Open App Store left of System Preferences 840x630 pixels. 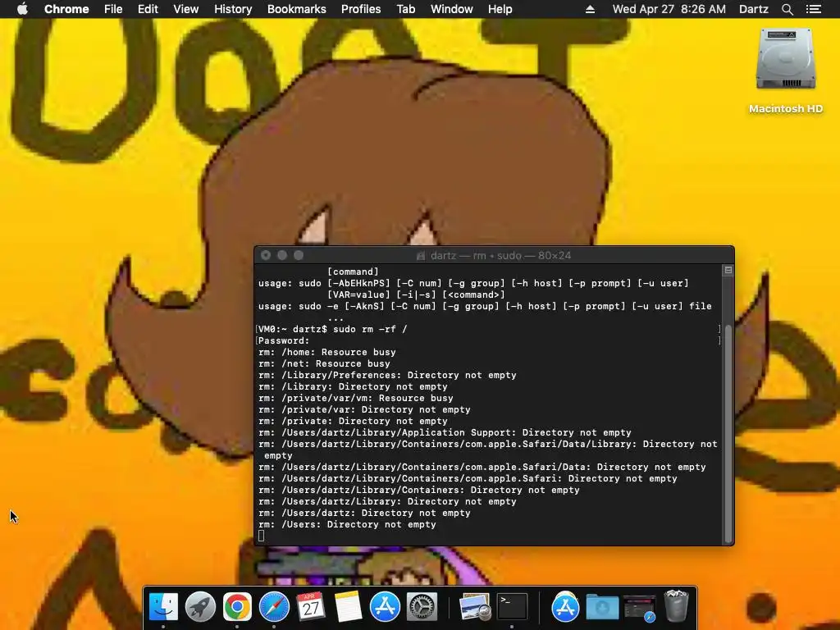tap(386, 607)
